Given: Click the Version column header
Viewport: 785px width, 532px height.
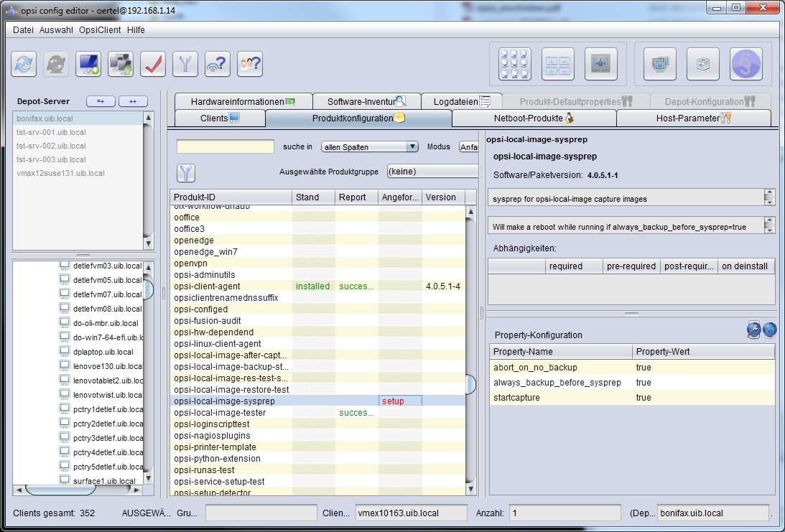Looking at the screenshot, I should coord(443,197).
